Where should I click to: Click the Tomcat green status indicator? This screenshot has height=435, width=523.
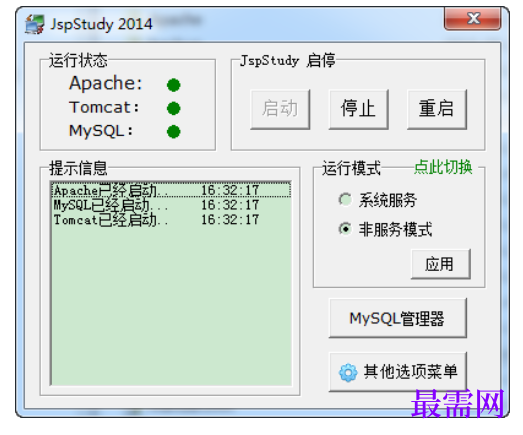click(x=173, y=108)
